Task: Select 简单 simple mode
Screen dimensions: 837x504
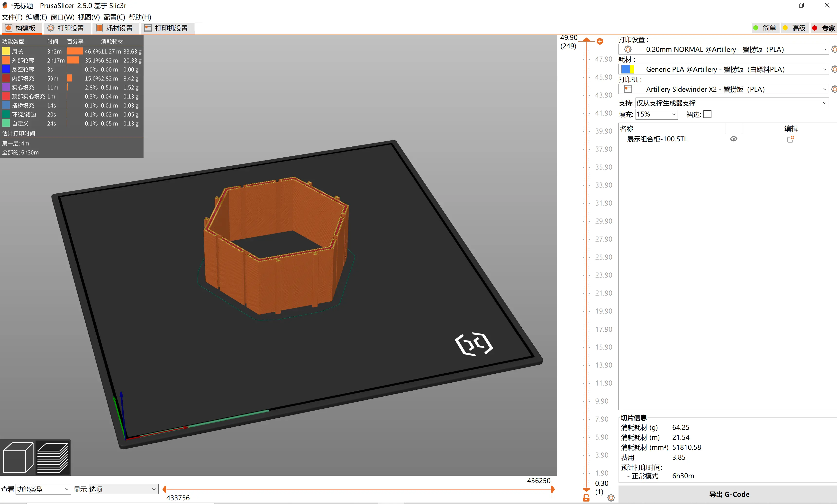Action: 765,28
